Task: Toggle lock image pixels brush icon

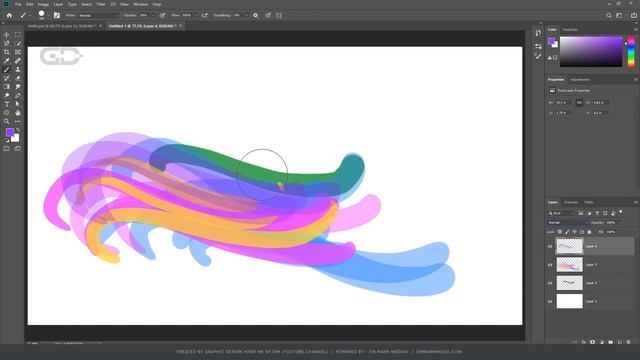Action: coord(567,231)
